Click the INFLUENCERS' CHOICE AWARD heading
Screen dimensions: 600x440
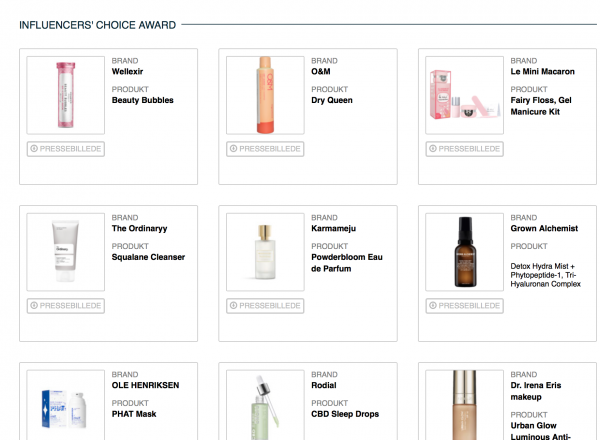98,25
